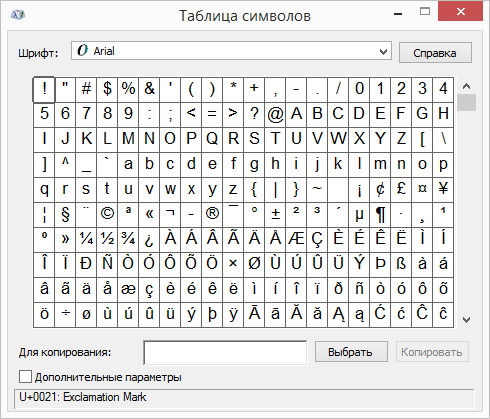The width and height of the screenshot is (490, 419).
Task: Select the pilcrow ¶ paragraph symbol
Action: [380, 214]
